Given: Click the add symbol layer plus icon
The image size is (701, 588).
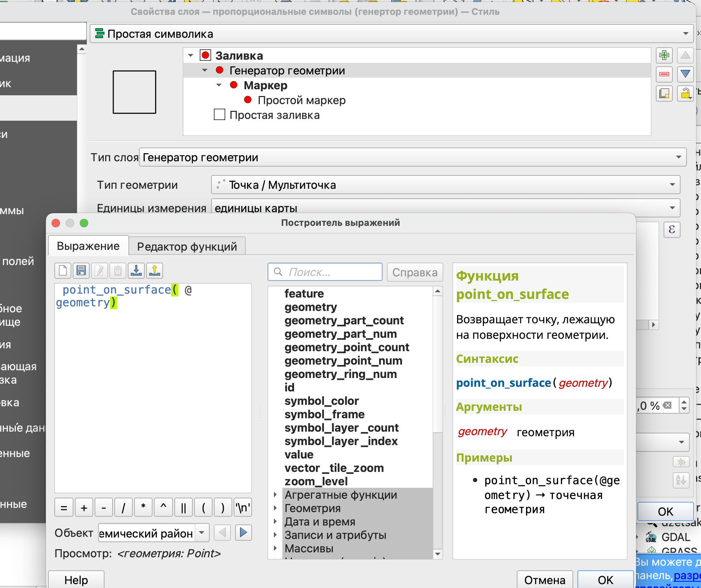Looking at the screenshot, I should [664, 55].
